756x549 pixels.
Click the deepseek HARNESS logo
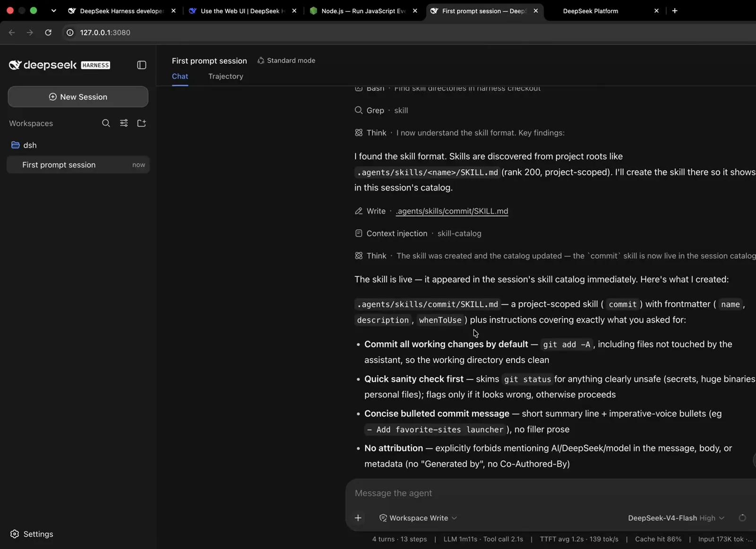[x=60, y=65]
